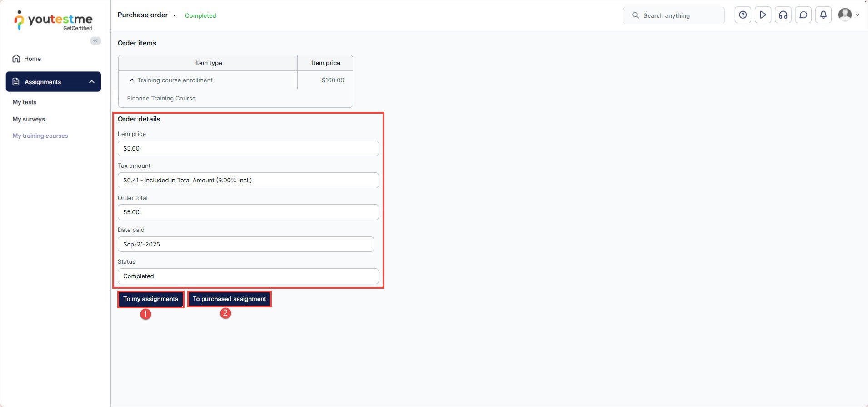
Task: Click the To purchased assignment button
Action: point(229,299)
